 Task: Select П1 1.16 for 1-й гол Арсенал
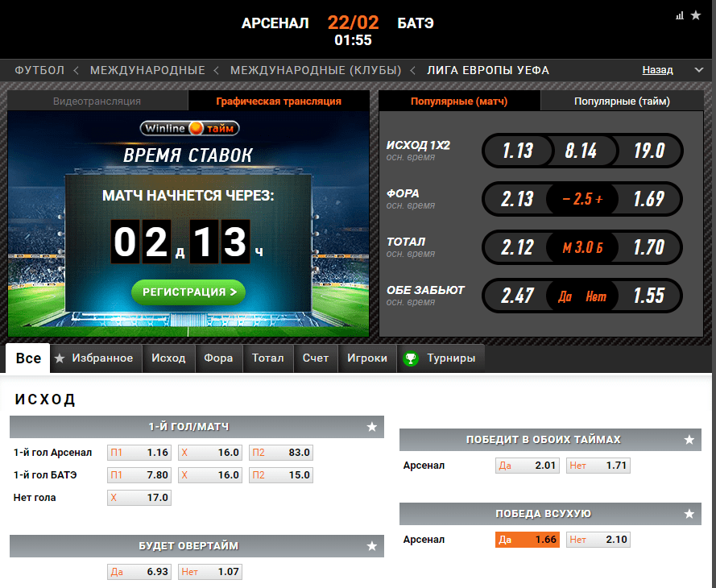(139, 453)
